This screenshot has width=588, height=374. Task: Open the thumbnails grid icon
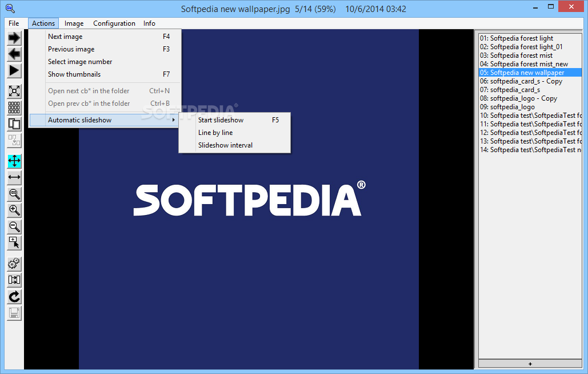coord(14,108)
